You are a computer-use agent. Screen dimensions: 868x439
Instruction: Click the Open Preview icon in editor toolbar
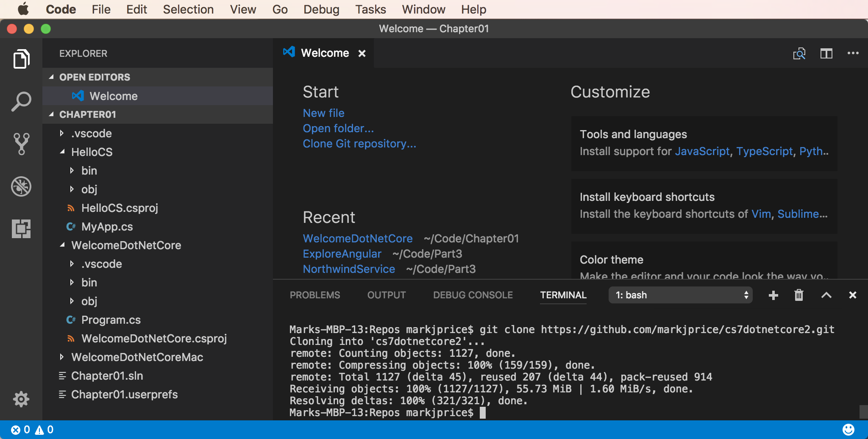799,54
